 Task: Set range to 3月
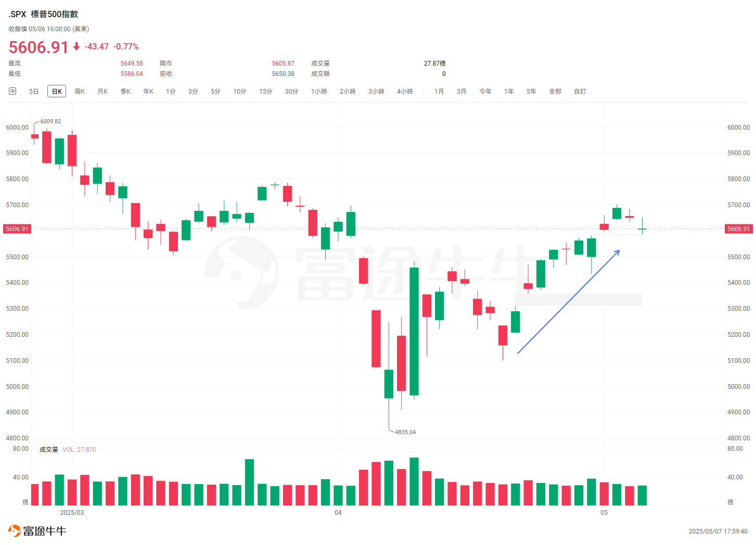coord(462,92)
